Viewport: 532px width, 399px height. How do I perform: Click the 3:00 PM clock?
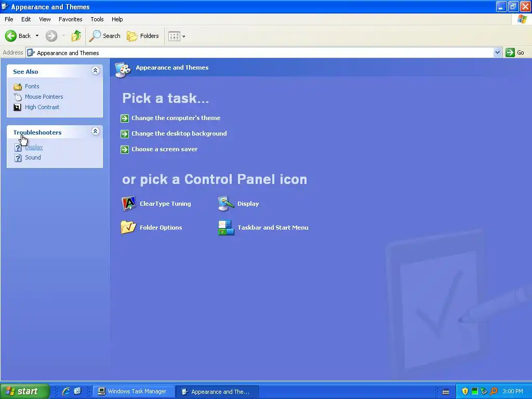pos(513,391)
